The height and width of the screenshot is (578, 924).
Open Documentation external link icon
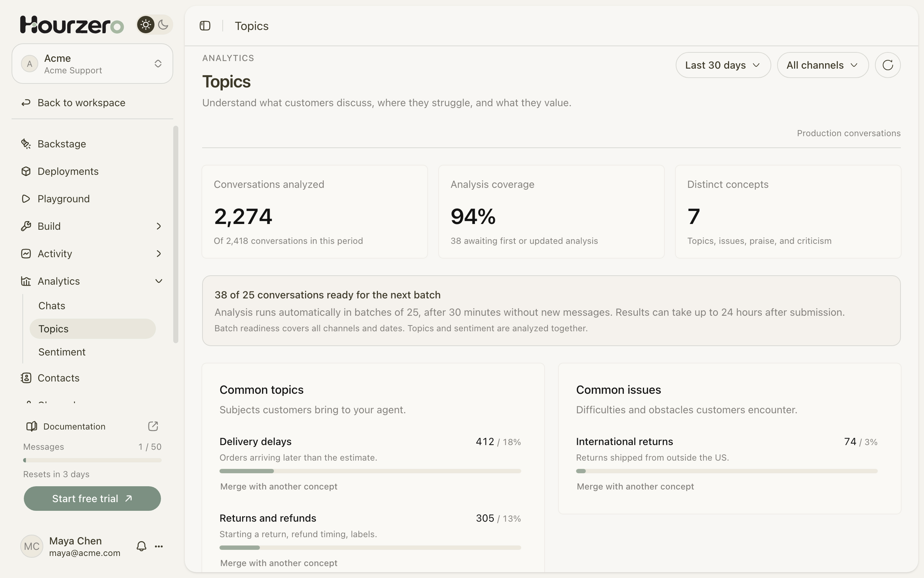coord(153,426)
